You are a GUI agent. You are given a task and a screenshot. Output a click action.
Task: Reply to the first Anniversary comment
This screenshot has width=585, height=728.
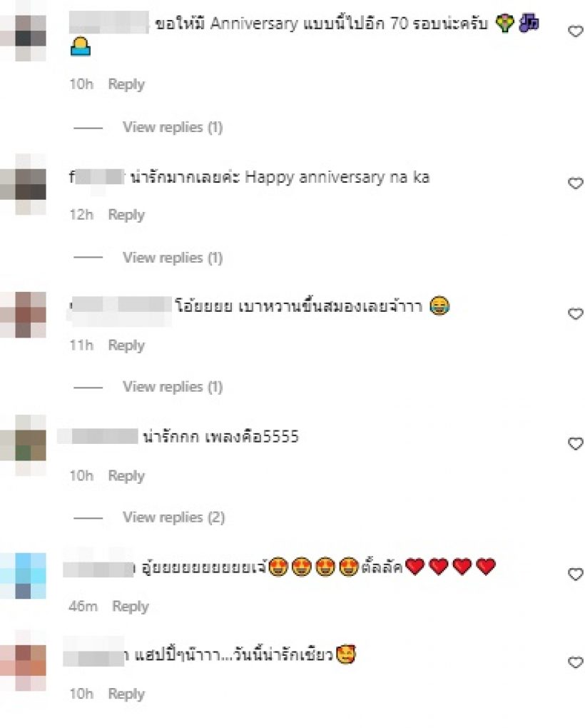pyautogui.click(x=126, y=84)
